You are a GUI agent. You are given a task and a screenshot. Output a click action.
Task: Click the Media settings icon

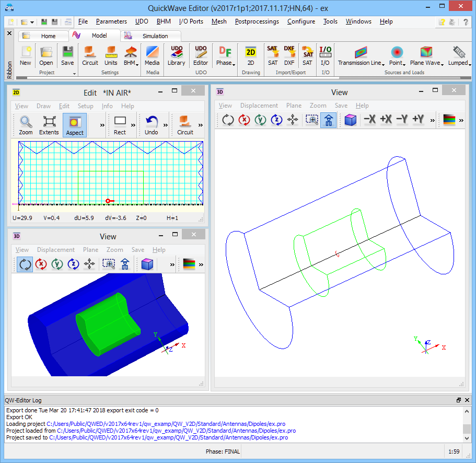pyautogui.click(x=152, y=55)
